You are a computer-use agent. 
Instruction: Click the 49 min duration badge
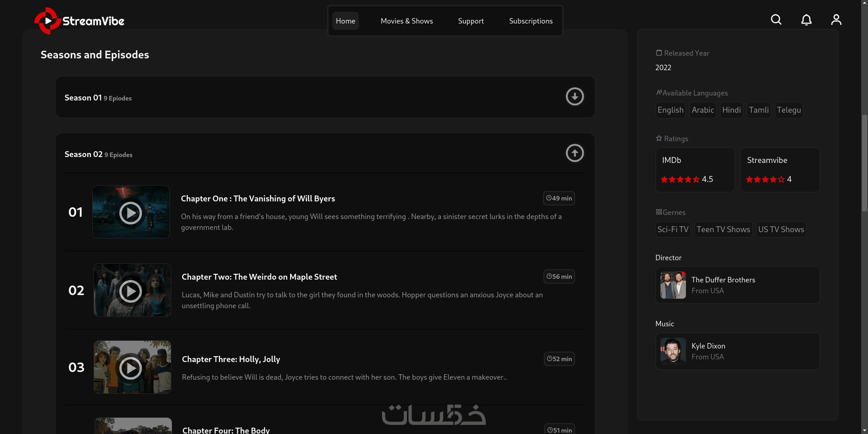[559, 198]
